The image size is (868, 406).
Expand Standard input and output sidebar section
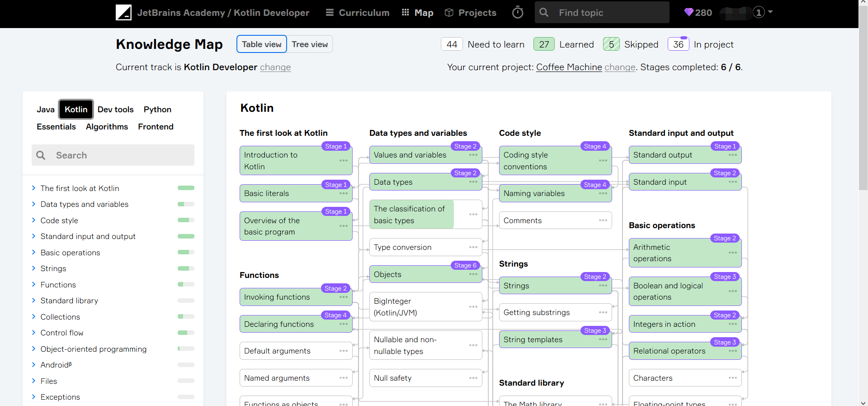pos(33,236)
